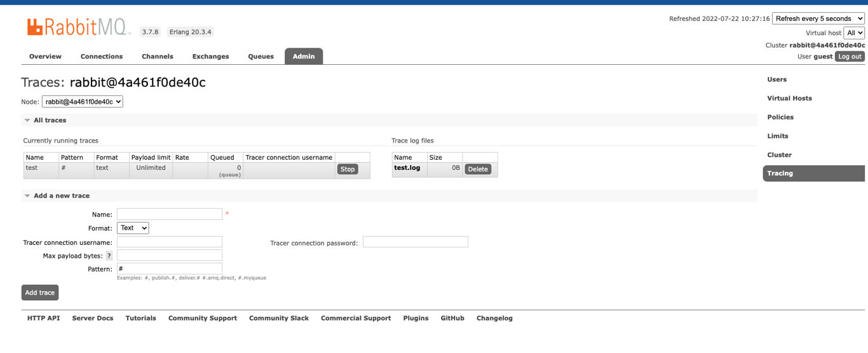This screenshot has width=868, height=353.
Task: Open the Community Slack link
Action: (279, 318)
